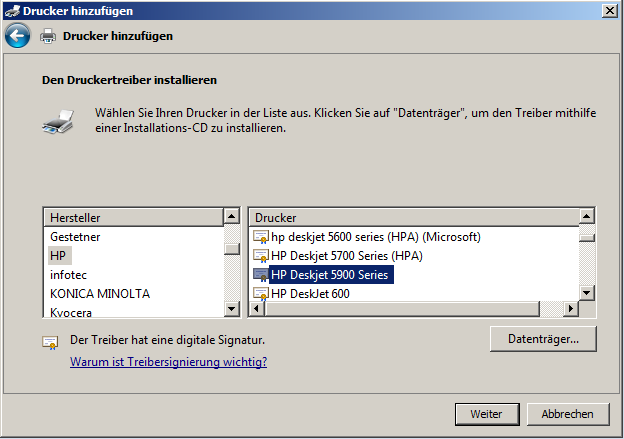Click the icon of HP Deskjet 5900 Series
The height and width of the screenshot is (439, 624).
tap(260, 274)
